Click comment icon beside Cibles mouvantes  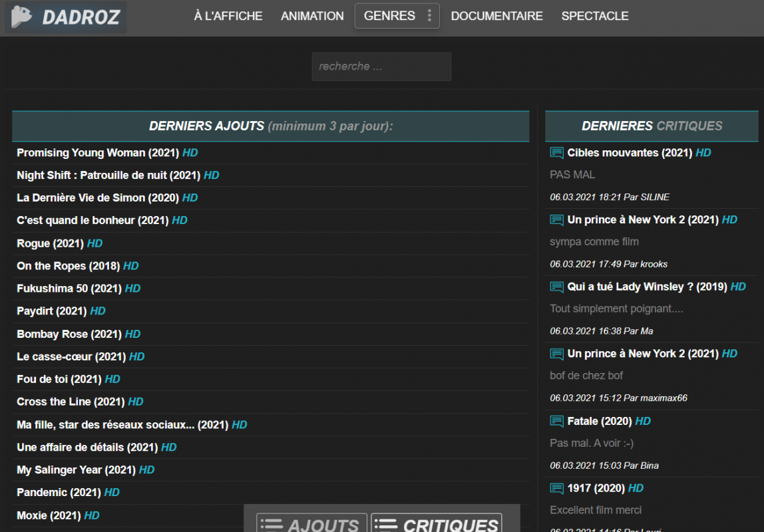pos(556,153)
